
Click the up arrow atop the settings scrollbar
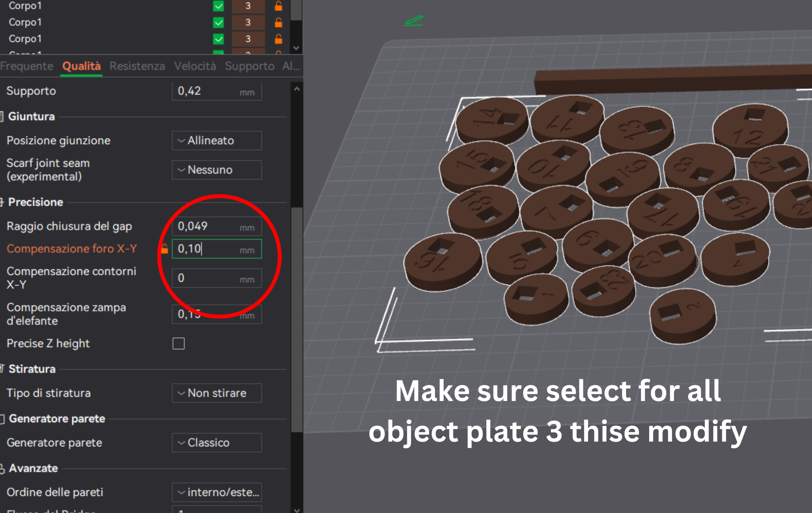pos(297,89)
